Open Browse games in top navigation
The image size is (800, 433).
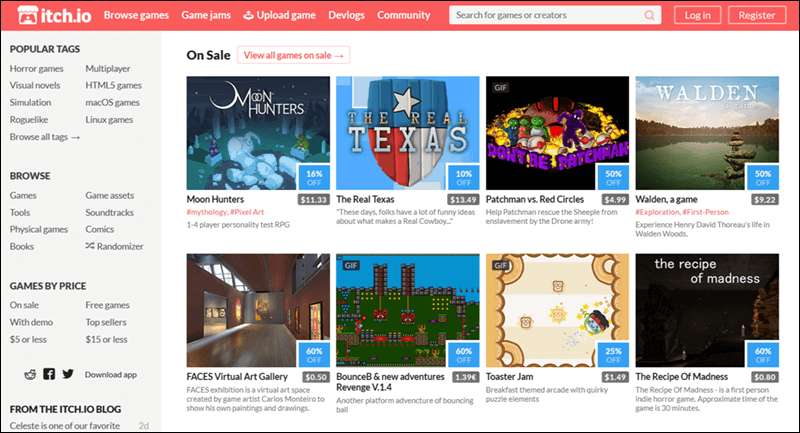136,15
